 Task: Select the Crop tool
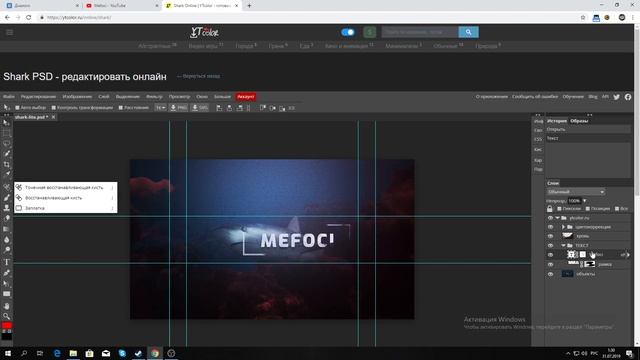7,164
